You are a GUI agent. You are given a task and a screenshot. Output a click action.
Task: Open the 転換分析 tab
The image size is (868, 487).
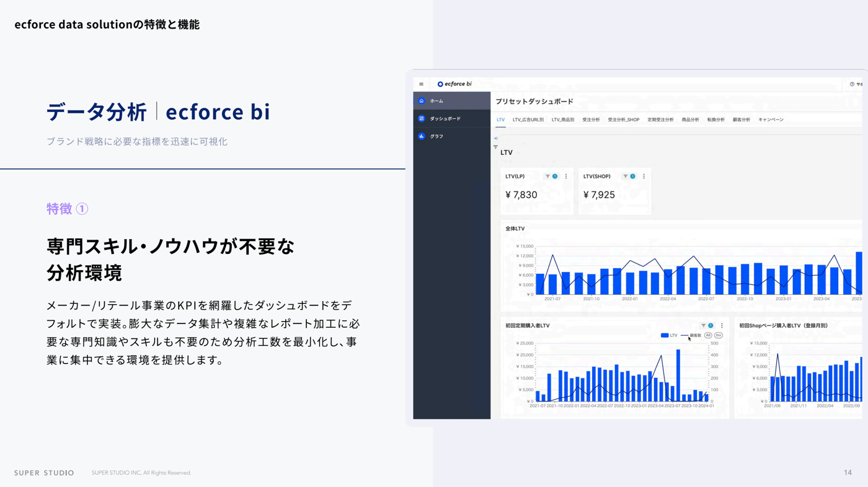pos(716,120)
